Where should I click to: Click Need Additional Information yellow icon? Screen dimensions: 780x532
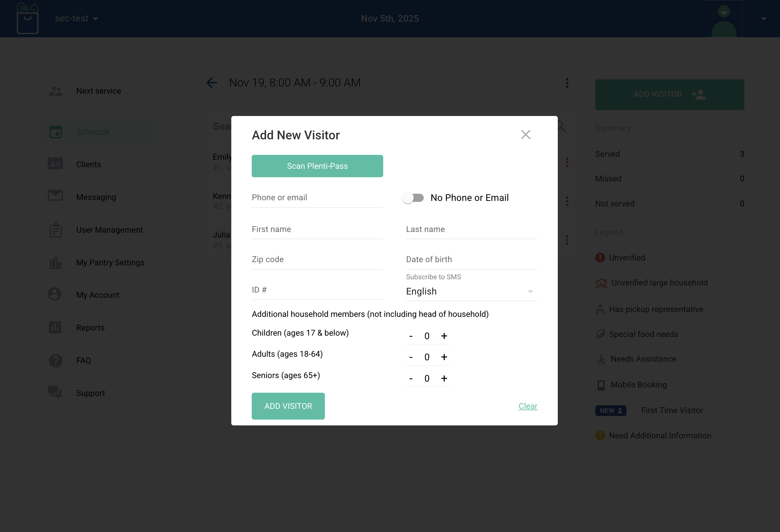[x=600, y=436]
